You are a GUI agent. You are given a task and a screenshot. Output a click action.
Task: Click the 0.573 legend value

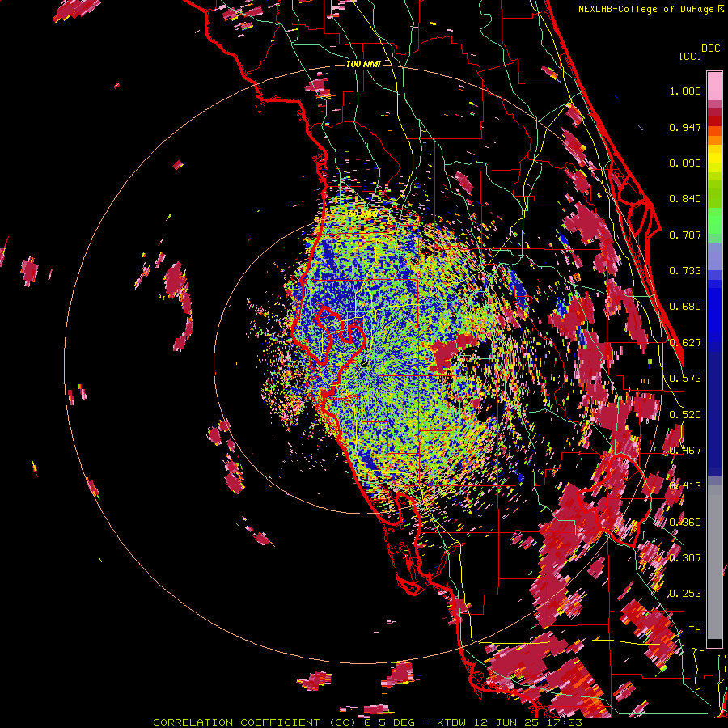[685, 379]
